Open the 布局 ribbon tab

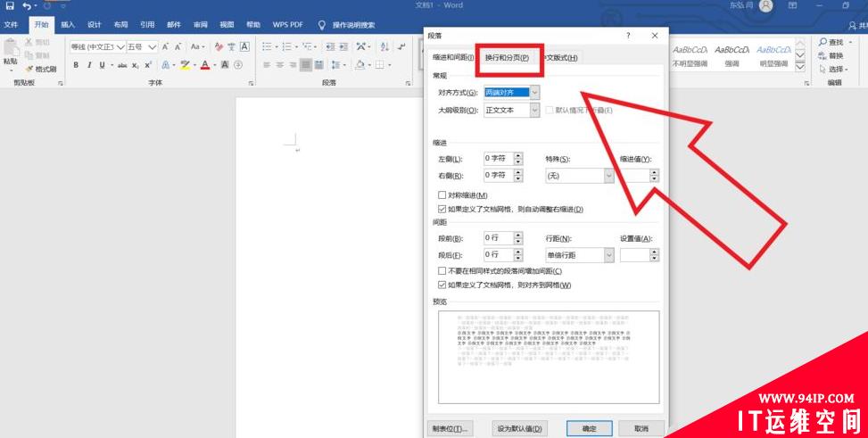[120, 25]
